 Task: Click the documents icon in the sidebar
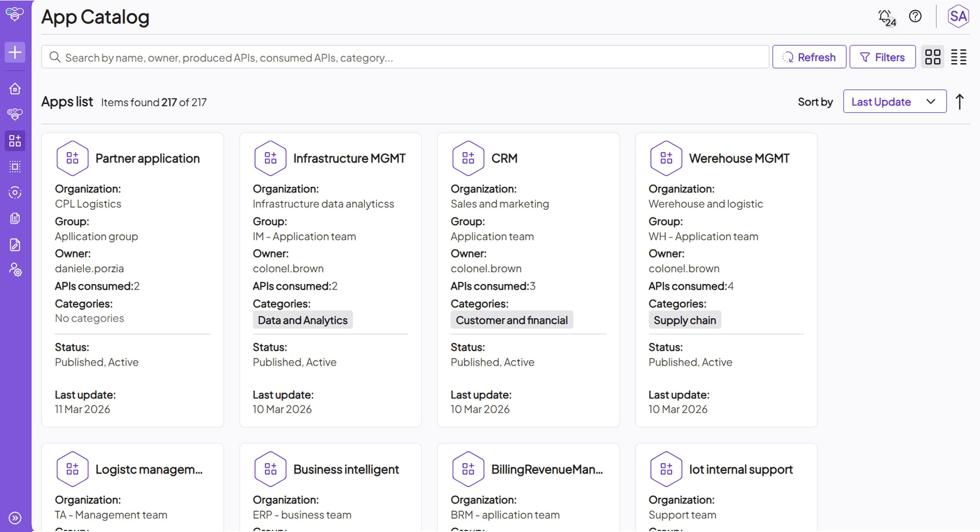15,218
